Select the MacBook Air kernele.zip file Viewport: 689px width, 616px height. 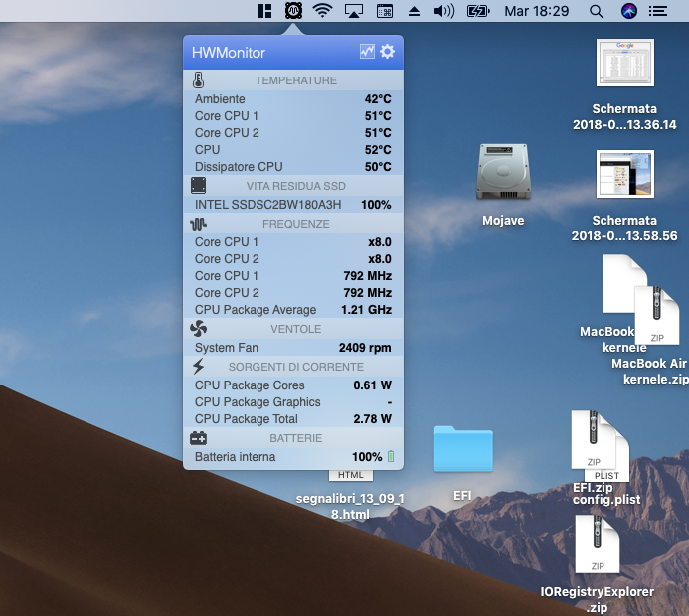pos(657,315)
